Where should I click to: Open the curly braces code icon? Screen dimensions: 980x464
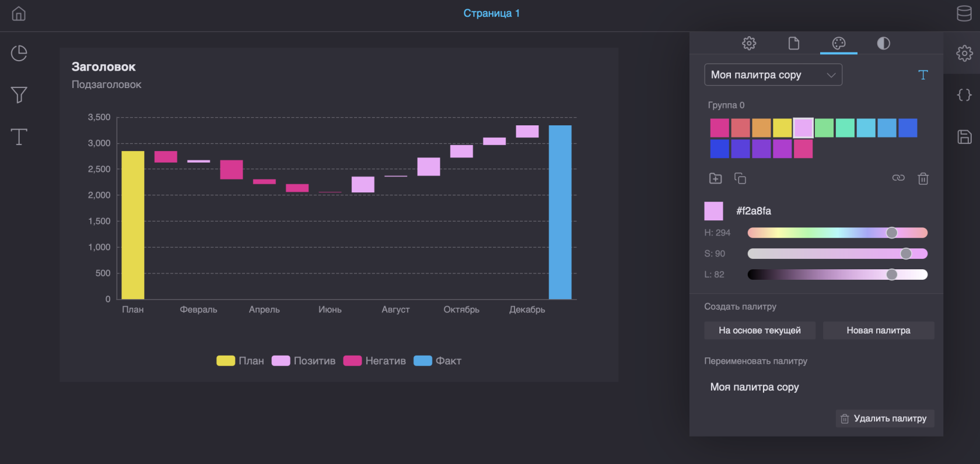pos(964,95)
